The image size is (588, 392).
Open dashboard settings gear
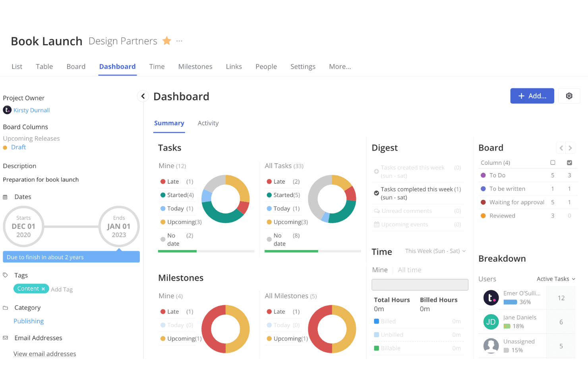(x=569, y=96)
